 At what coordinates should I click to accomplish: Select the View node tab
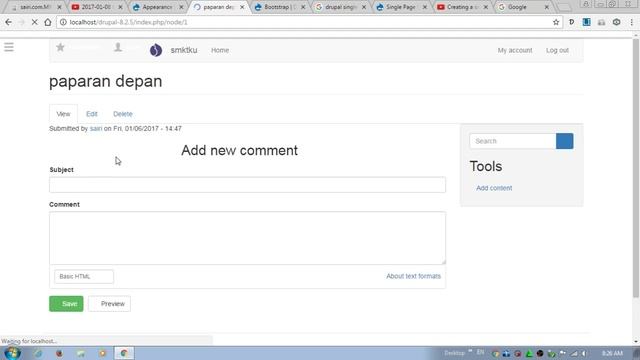point(63,114)
